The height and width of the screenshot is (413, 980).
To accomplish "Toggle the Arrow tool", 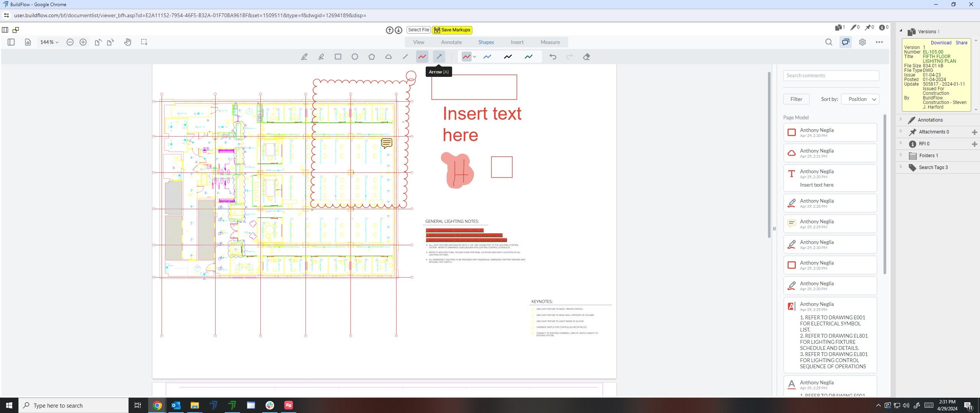I will 439,57.
